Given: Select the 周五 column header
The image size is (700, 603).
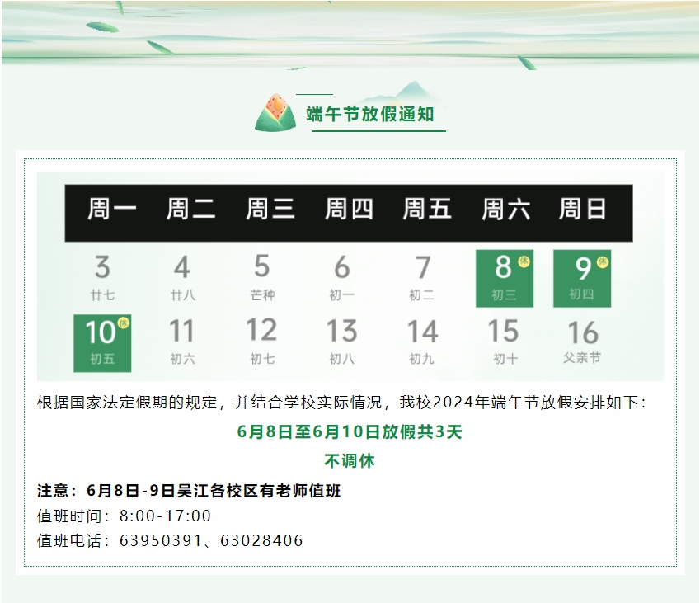Looking at the screenshot, I should (427, 209).
